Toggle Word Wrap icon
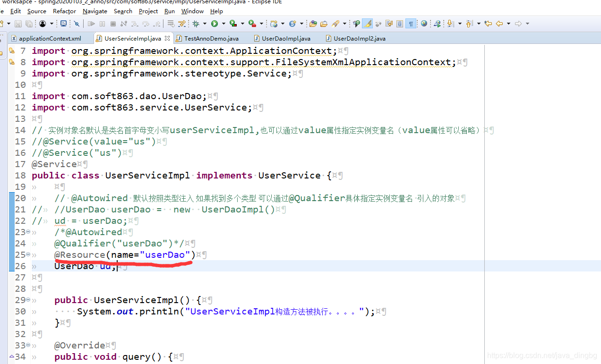Screen dimensions: 601x364 (388, 24)
